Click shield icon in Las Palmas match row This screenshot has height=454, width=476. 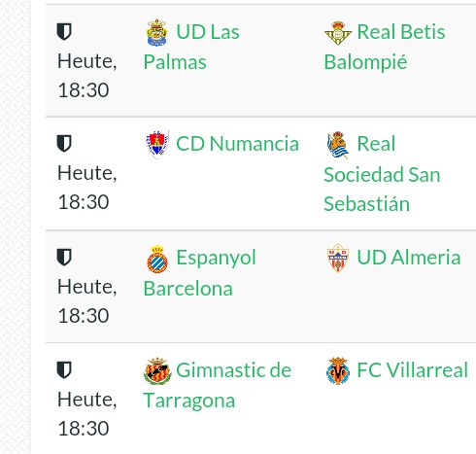coord(64,31)
